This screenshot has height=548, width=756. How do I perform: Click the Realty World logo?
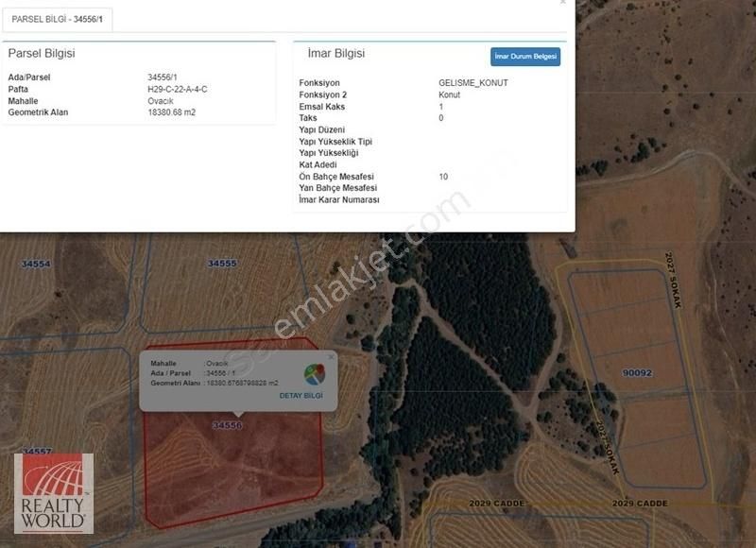click(53, 493)
